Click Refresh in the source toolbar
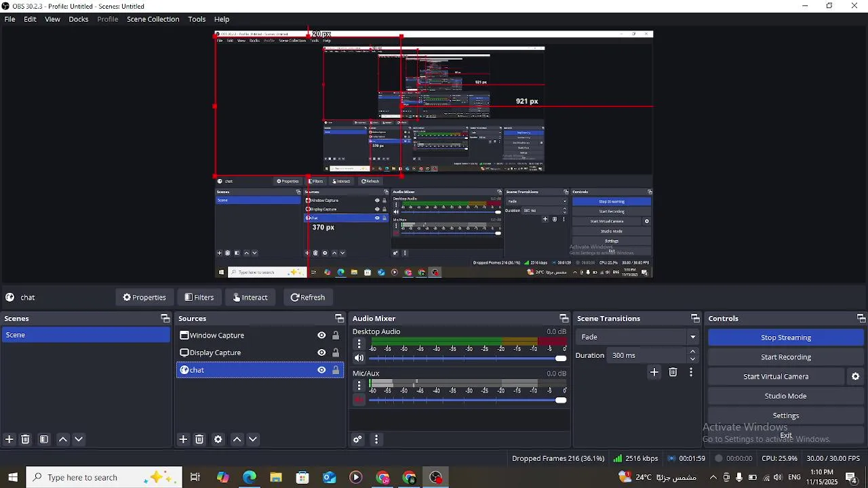This screenshot has height=488, width=868. (x=307, y=297)
